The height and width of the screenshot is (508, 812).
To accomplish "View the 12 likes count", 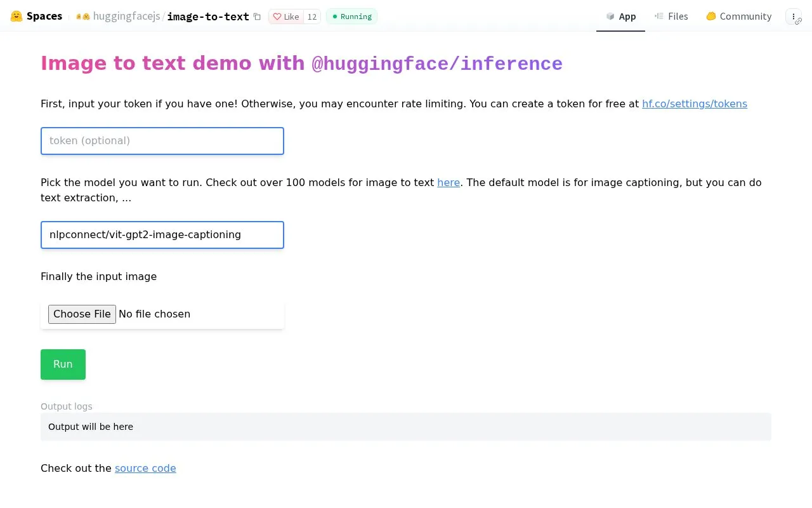I will click(x=312, y=17).
